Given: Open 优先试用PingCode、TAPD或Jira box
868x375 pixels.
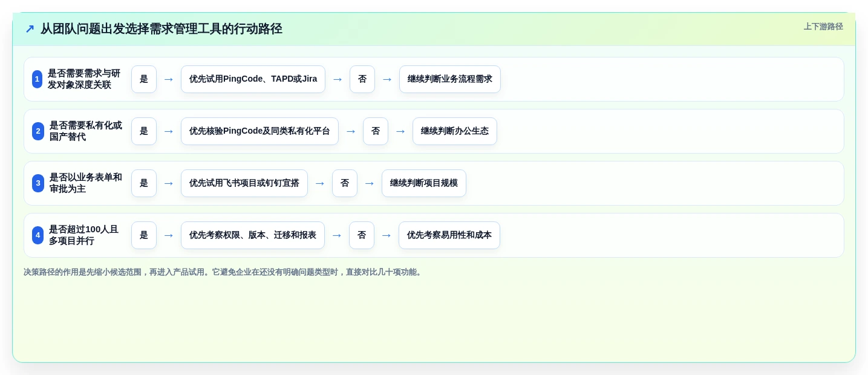Looking at the screenshot, I should tap(253, 79).
